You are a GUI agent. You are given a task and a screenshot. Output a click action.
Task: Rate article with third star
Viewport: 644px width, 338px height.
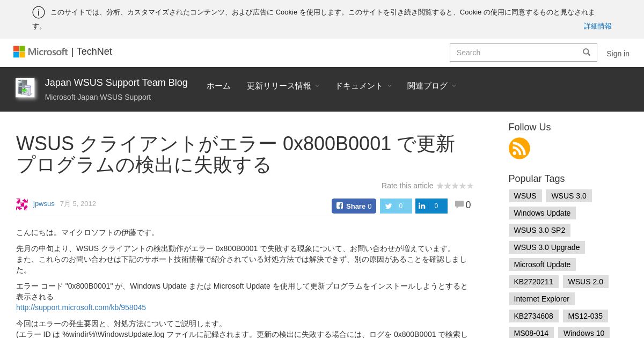tap(455, 186)
